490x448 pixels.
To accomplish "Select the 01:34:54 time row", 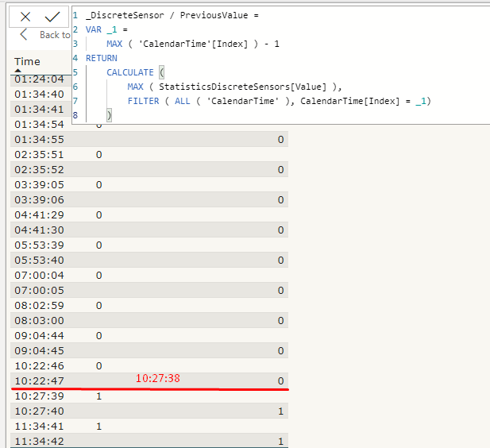I will (39, 125).
